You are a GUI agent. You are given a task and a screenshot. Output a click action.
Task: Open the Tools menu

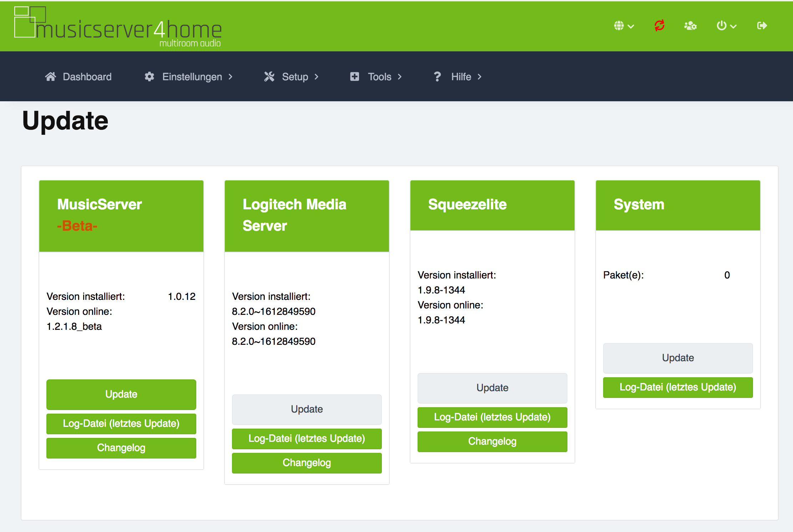(380, 77)
